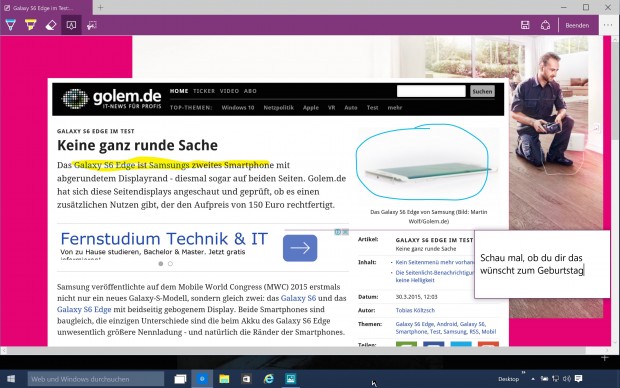620x388 pixels.
Task: Toggle the typed note tool
Action: [x=71, y=25]
